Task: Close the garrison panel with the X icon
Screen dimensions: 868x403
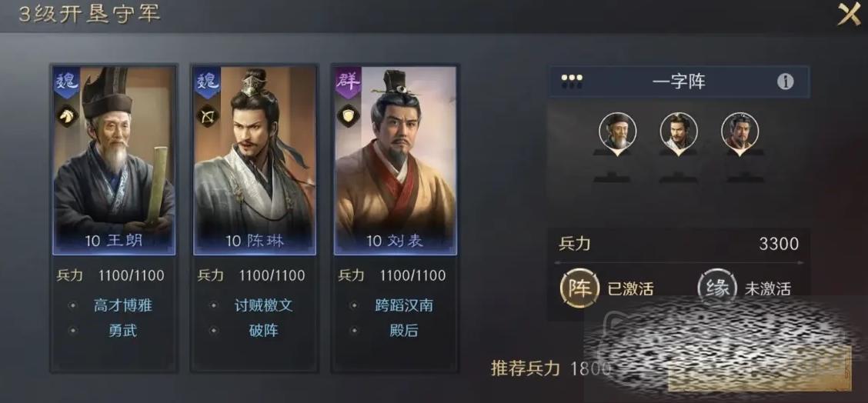Action: click(849, 15)
